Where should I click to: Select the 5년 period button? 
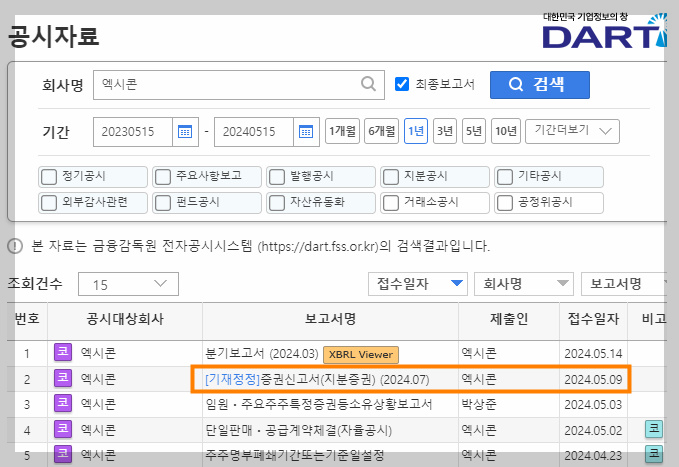[474, 131]
